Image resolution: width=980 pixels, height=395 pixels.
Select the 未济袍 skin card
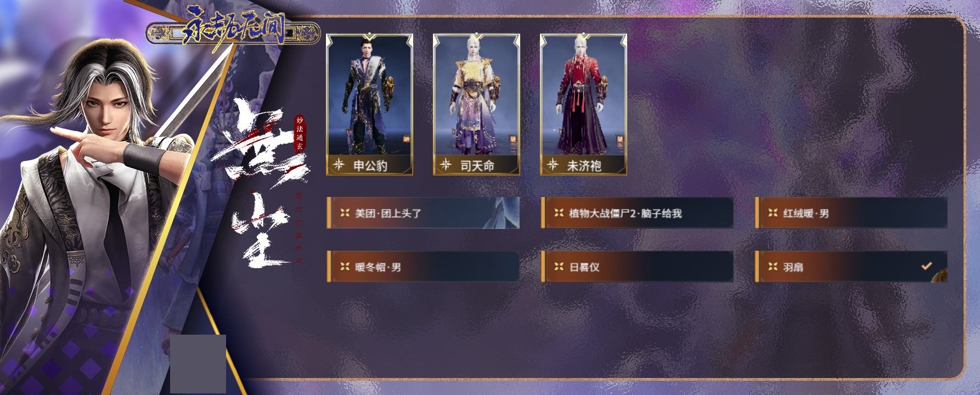point(583,104)
